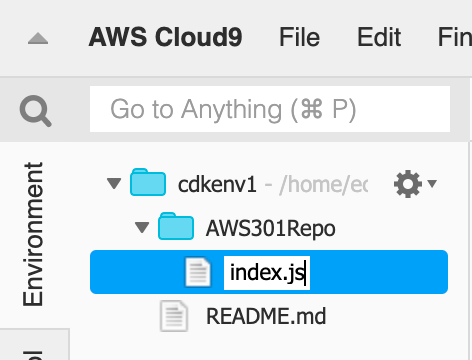The width and height of the screenshot is (472, 360).
Task: Toggle the Environment side panel tab
Action: [x=33, y=234]
